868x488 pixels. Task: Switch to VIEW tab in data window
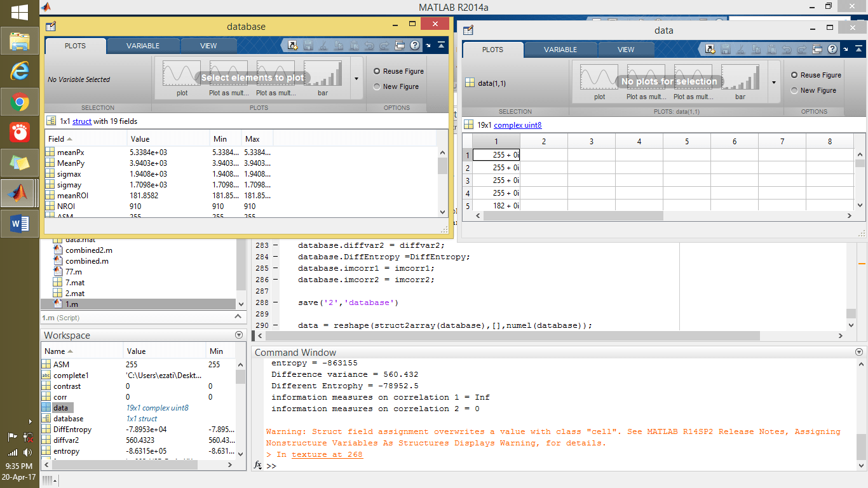[x=626, y=50]
